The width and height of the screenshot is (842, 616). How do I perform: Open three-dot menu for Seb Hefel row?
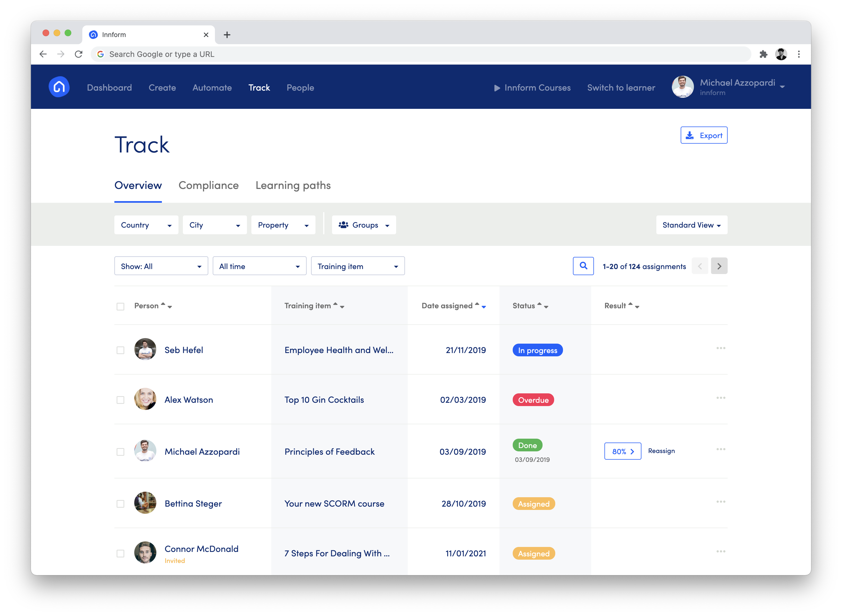[x=720, y=348]
